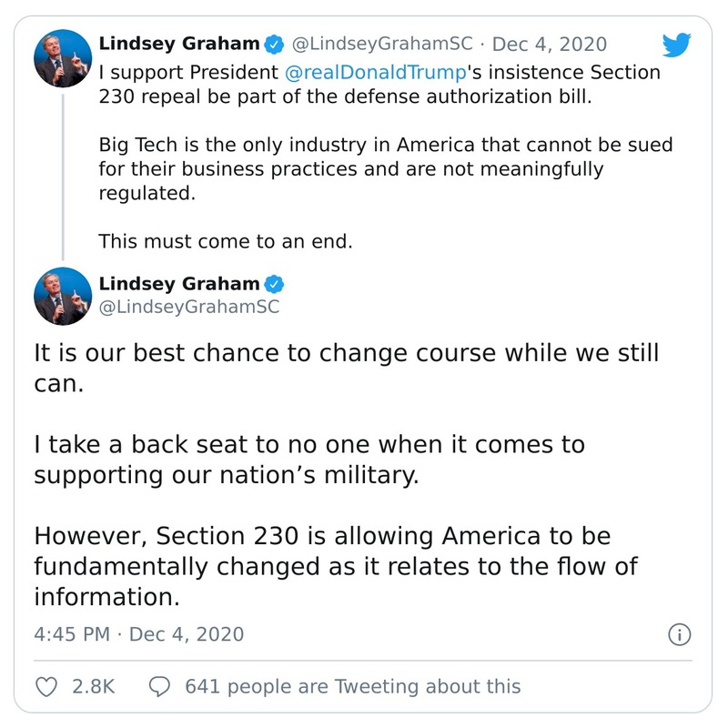The image size is (728, 728).
Task: Like the tweet with the heart icon
Action: point(47,686)
